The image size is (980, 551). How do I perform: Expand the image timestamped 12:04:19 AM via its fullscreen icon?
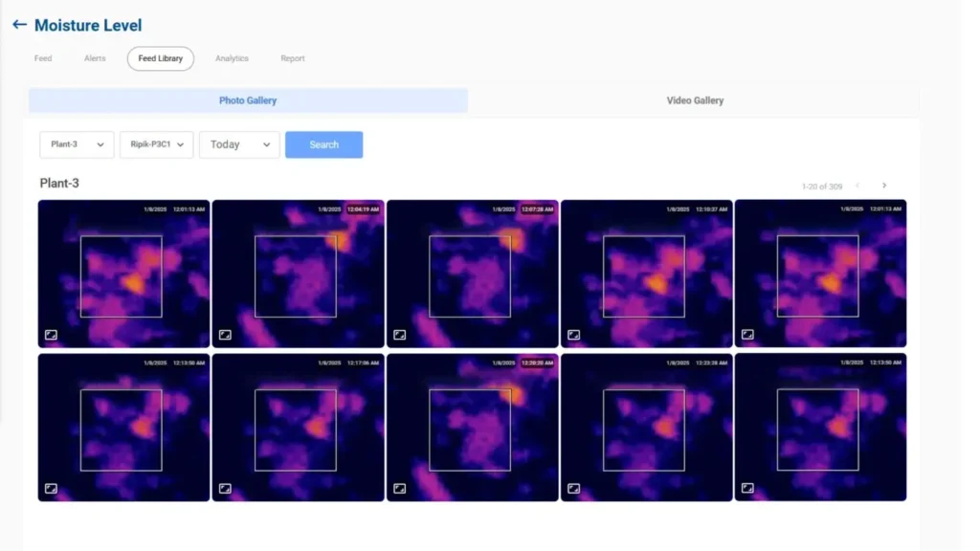pos(225,335)
